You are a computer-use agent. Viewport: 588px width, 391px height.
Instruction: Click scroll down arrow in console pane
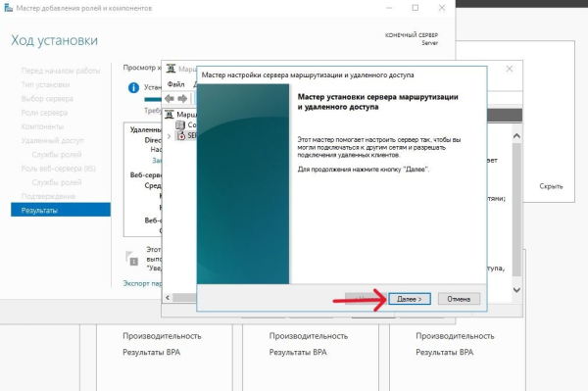(516, 290)
